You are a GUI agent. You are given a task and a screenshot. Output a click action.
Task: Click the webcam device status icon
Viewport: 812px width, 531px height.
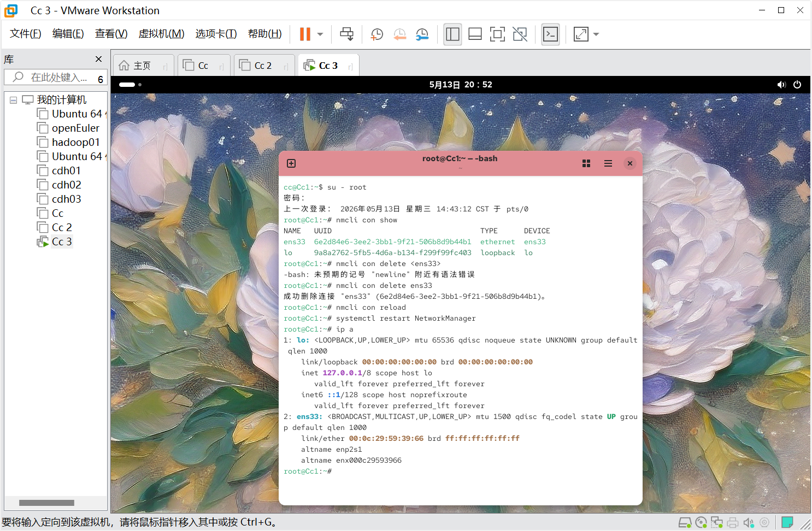(764, 523)
